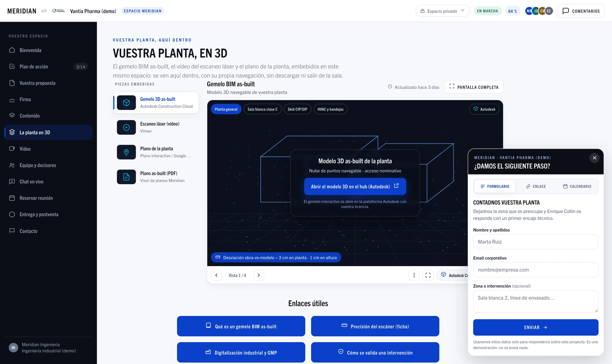Viewport: 612px width, 364px height.
Task: Click the Enviar button
Action: 535,327
